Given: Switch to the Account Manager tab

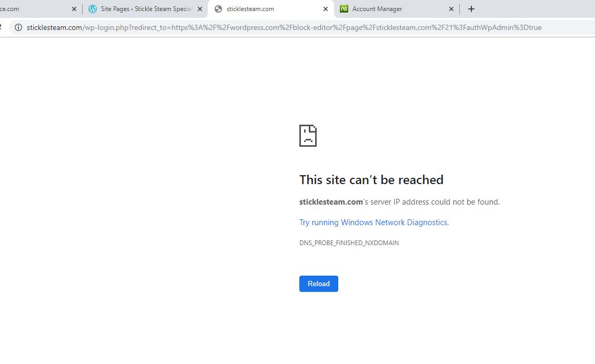Looking at the screenshot, I should point(389,9).
